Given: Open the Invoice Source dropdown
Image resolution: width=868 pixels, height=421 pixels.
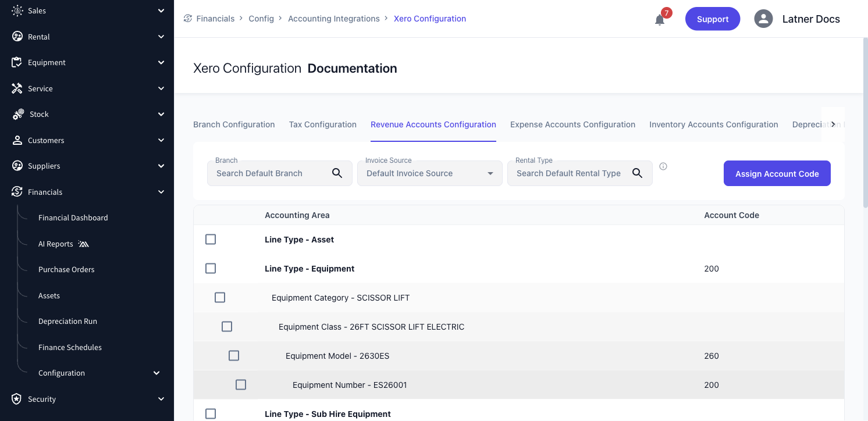Looking at the screenshot, I should (x=430, y=173).
